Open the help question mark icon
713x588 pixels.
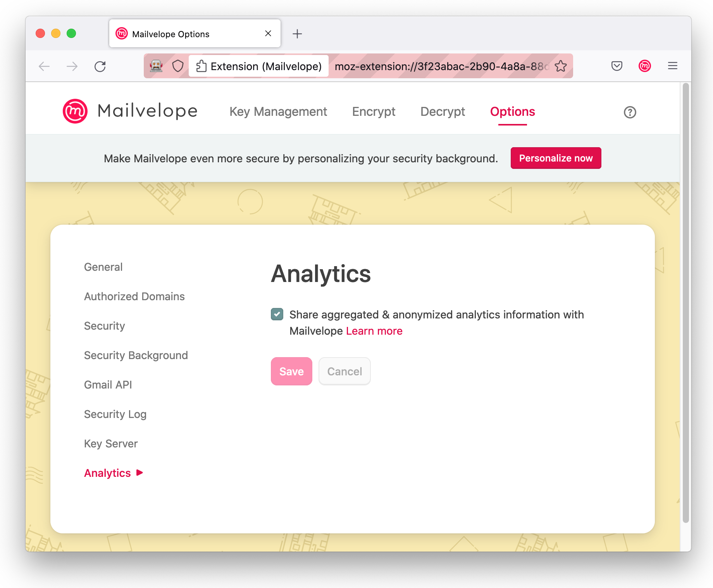(x=630, y=112)
